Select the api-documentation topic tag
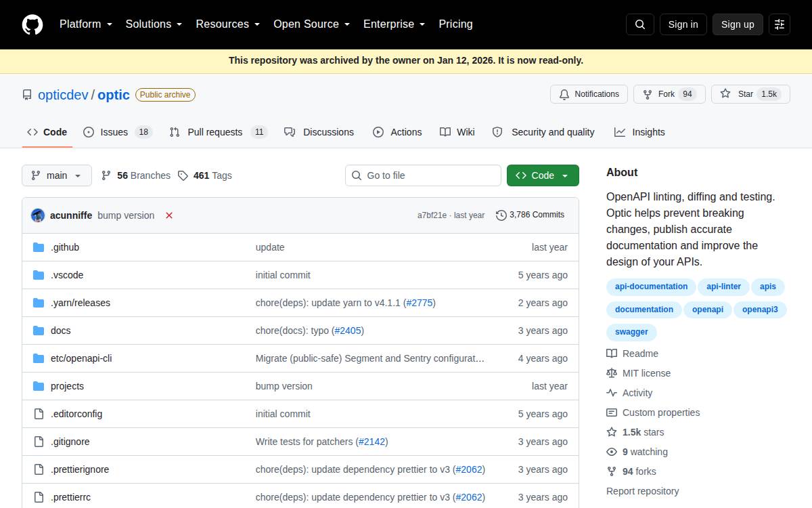Image resolution: width=812 pixels, height=508 pixels. coord(651,287)
